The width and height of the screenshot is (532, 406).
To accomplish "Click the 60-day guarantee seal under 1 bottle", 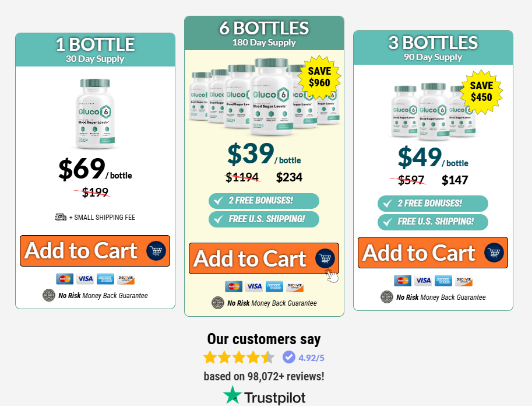I will point(49,295).
